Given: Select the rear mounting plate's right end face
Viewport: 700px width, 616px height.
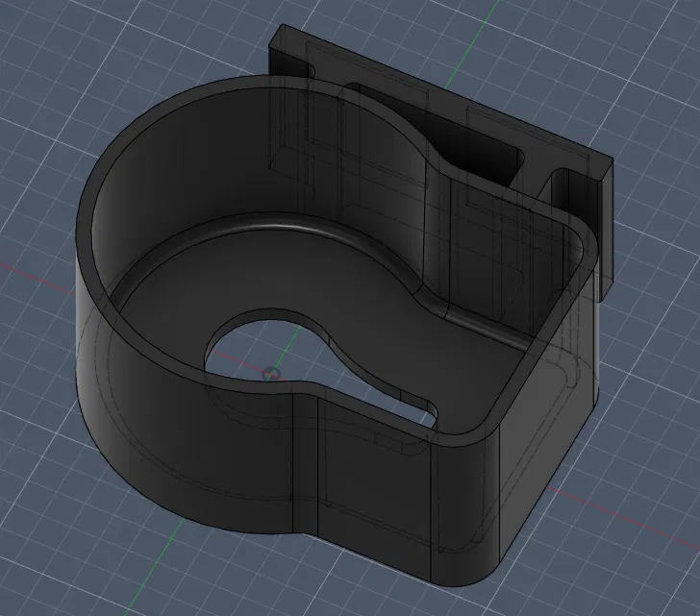Looking at the screenshot, I should tap(606, 232).
